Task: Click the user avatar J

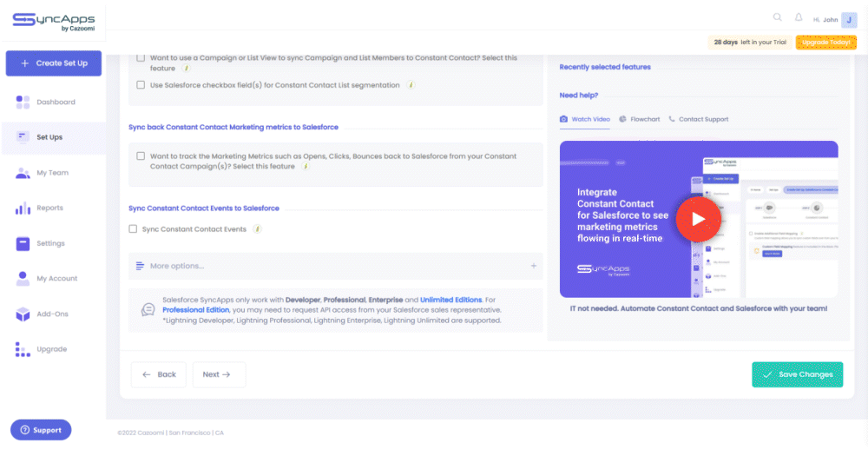Action: (x=849, y=20)
